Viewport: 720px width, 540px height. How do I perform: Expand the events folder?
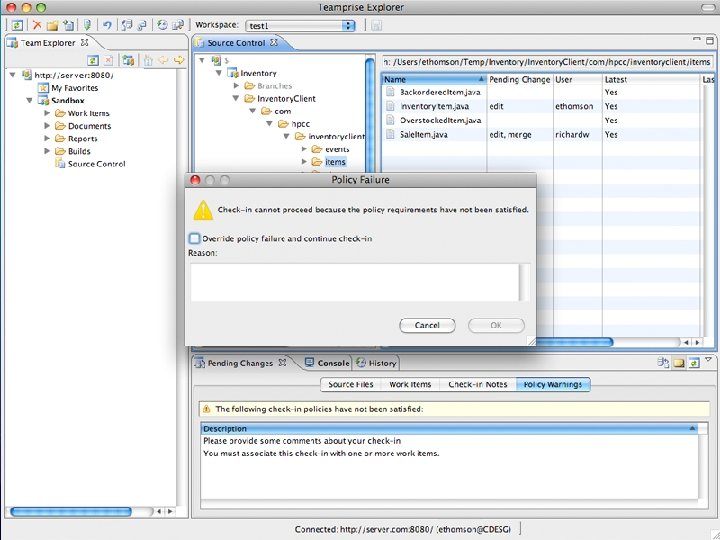tap(304, 149)
